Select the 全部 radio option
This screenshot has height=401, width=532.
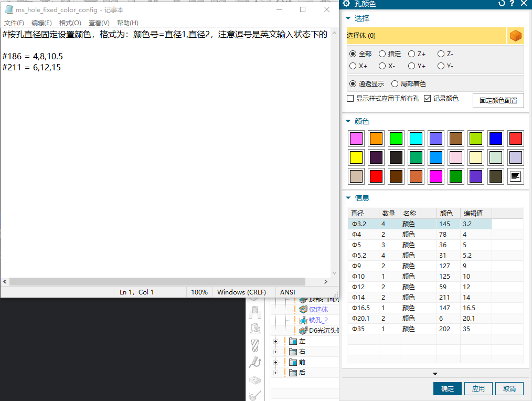click(x=353, y=54)
